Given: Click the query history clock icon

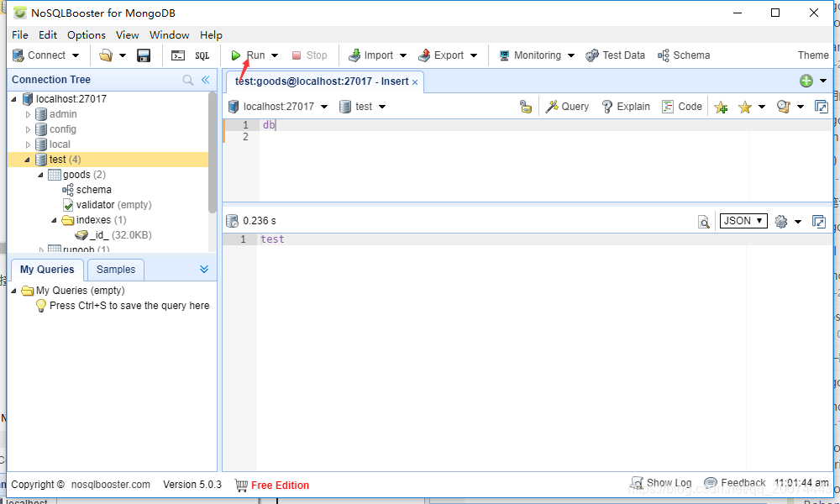Looking at the screenshot, I should point(784,107).
